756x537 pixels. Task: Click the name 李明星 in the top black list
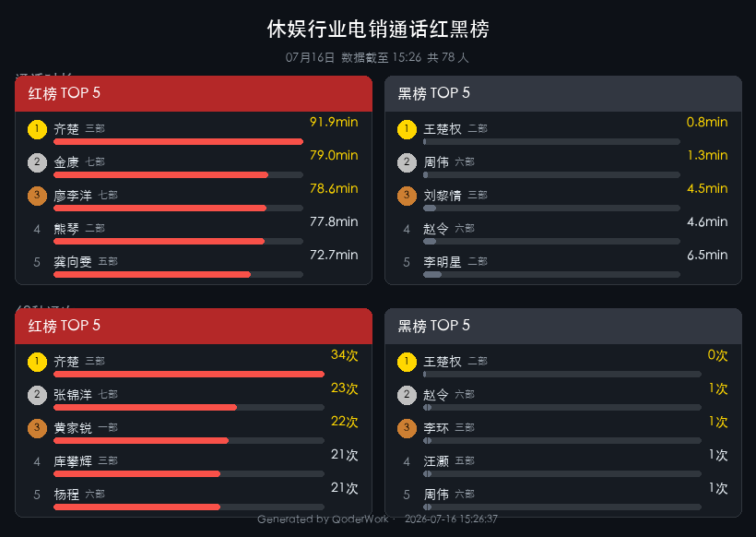443,262
